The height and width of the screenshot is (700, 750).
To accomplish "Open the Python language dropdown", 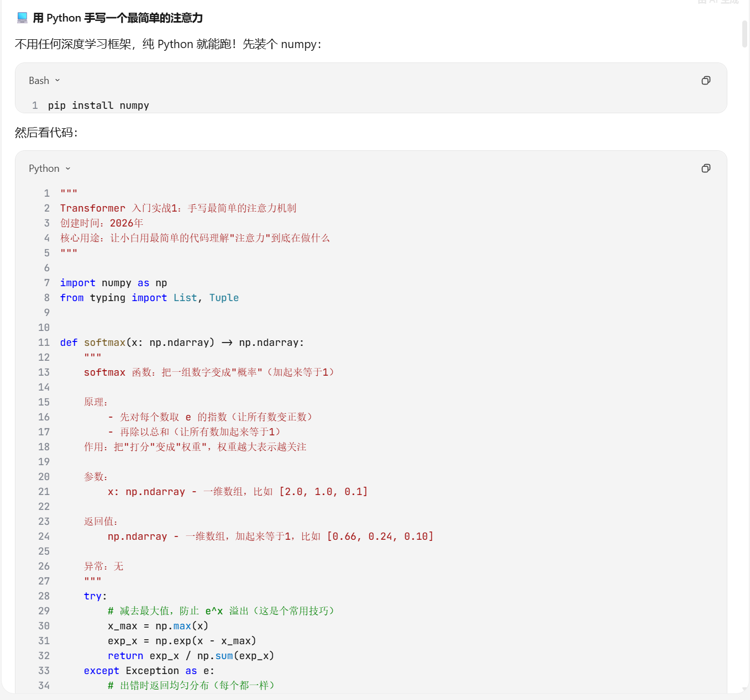I will pos(50,169).
